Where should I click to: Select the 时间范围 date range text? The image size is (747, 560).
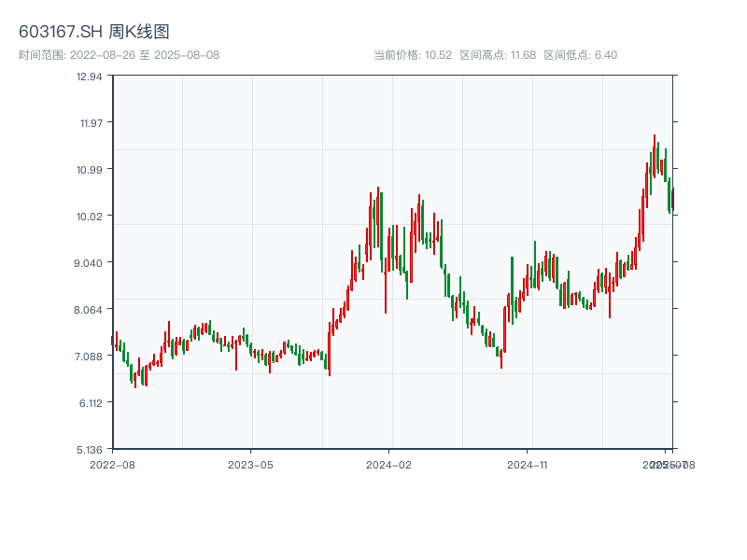119,55
